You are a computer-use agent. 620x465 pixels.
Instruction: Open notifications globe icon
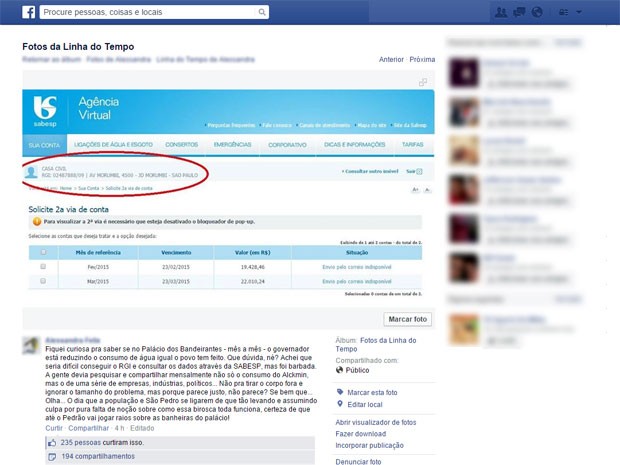[x=536, y=12]
